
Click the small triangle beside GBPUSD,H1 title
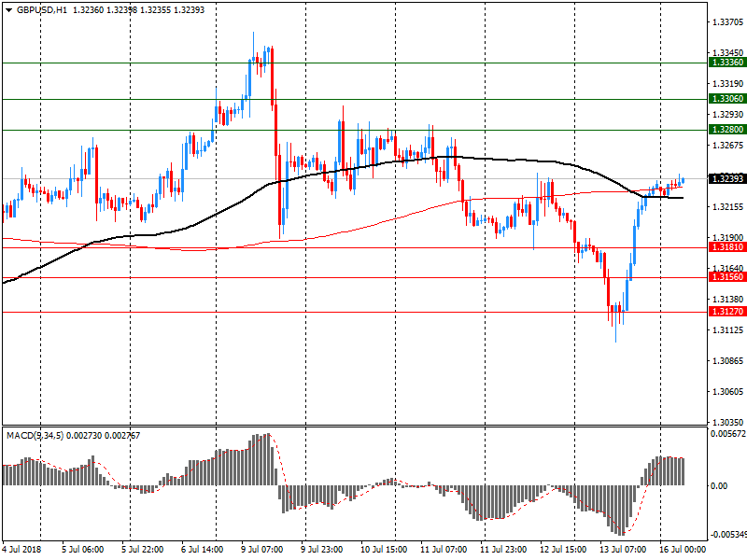tap(8, 9)
